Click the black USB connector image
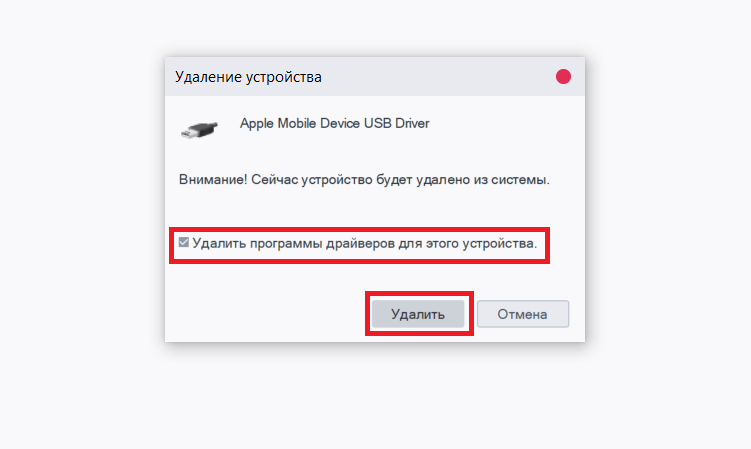 click(x=199, y=129)
